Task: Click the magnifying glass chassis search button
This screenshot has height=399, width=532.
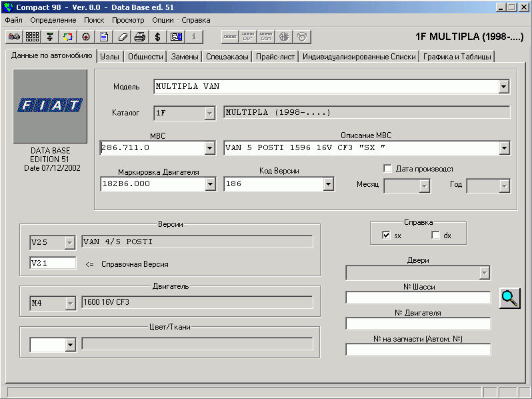Action: click(509, 298)
